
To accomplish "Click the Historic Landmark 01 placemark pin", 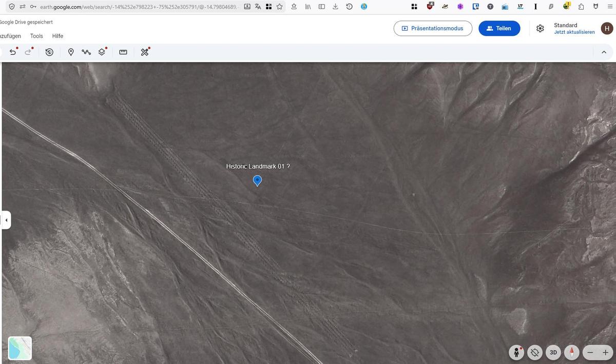I will coord(257,180).
